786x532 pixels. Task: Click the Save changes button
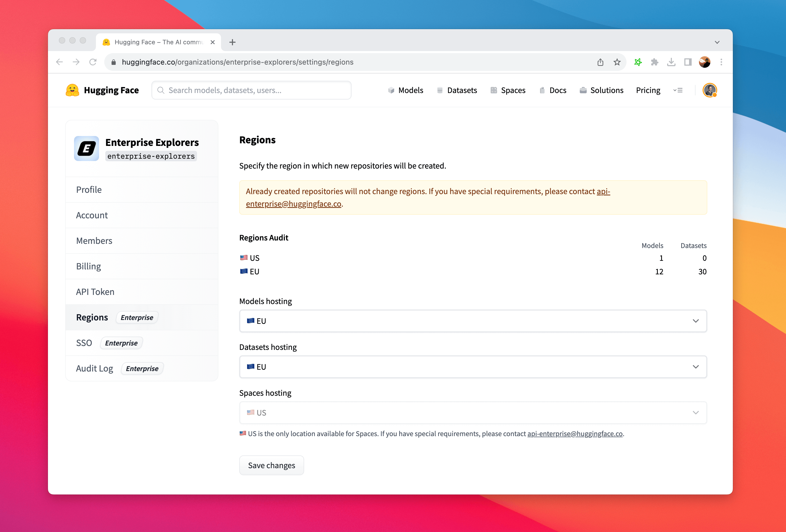(271, 465)
